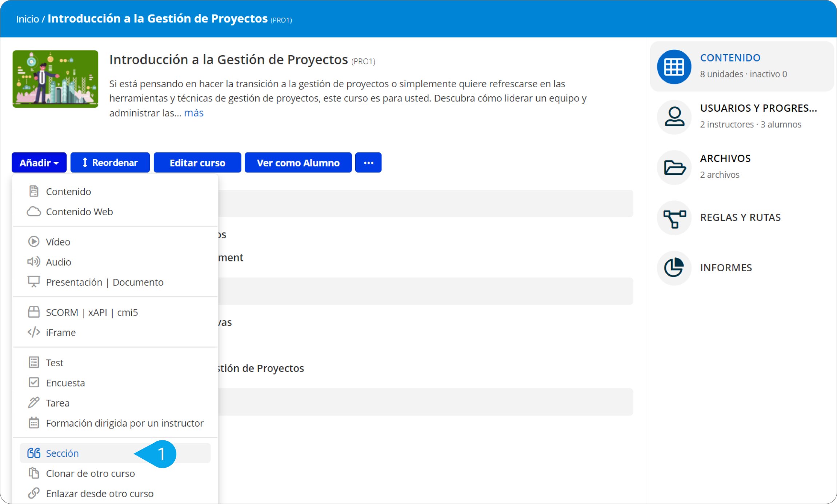Click the Vídeo play icon in menu
This screenshot has height=504, width=837.
pos(34,242)
